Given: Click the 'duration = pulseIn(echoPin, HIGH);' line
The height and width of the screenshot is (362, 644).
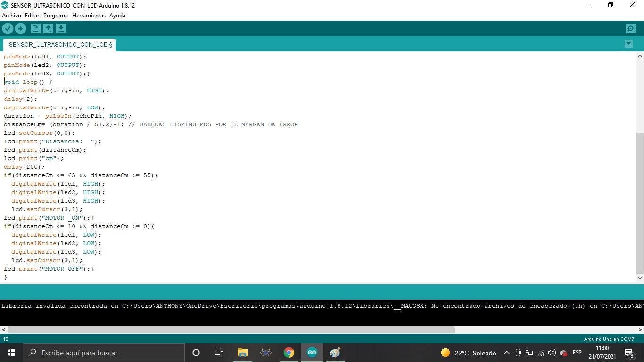Looking at the screenshot, I should pos(67,116).
